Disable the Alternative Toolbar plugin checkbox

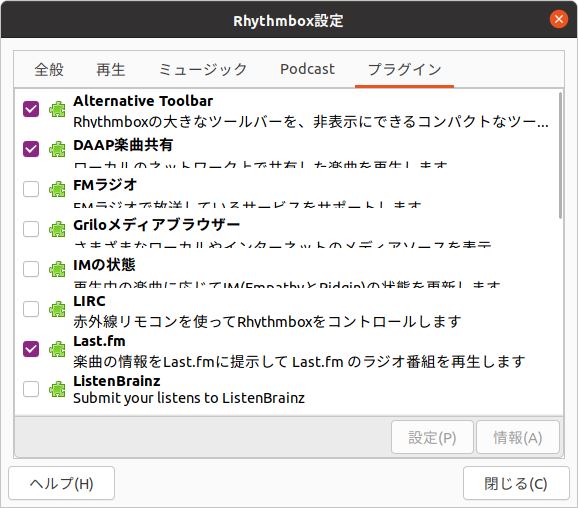click(31, 109)
